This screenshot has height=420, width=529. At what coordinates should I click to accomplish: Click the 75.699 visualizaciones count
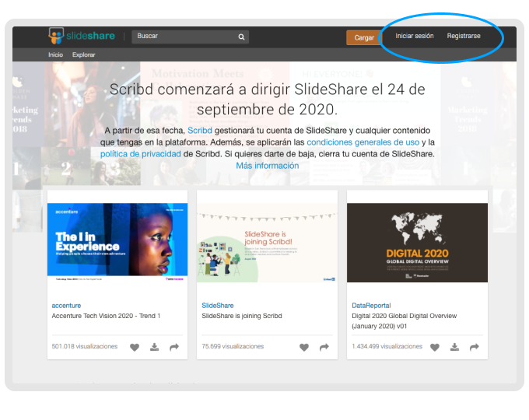click(233, 346)
